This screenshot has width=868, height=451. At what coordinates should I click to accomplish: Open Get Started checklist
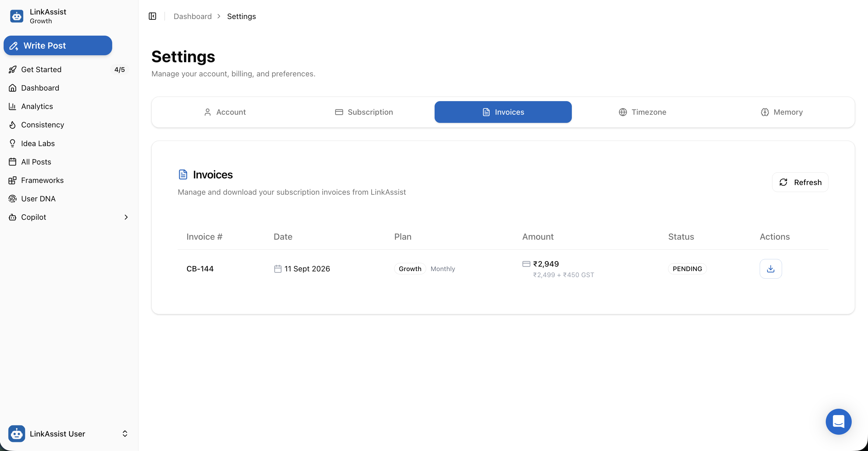68,69
